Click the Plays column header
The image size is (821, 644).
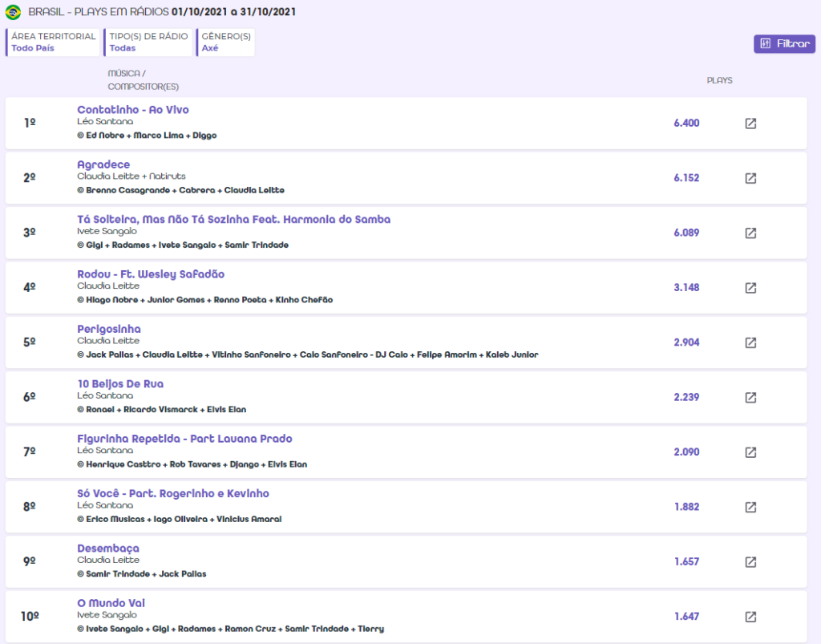(719, 81)
